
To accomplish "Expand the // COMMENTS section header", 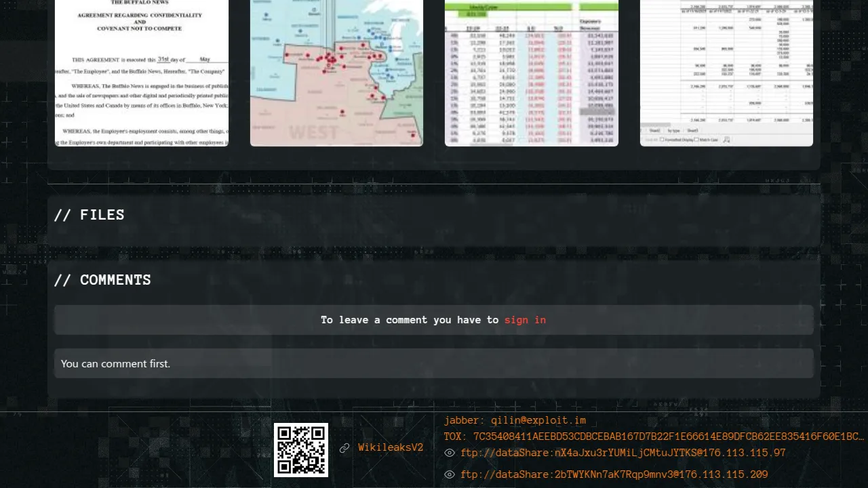I will 102,280.
